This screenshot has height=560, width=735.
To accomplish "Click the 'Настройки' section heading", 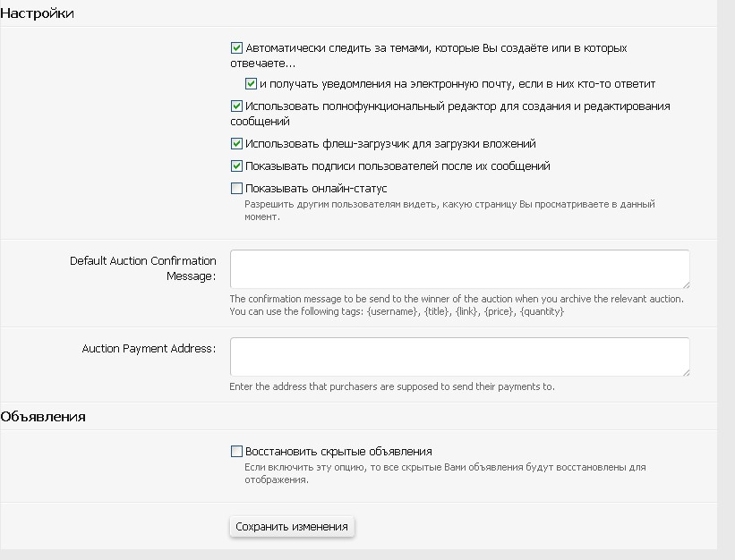I will click(37, 14).
